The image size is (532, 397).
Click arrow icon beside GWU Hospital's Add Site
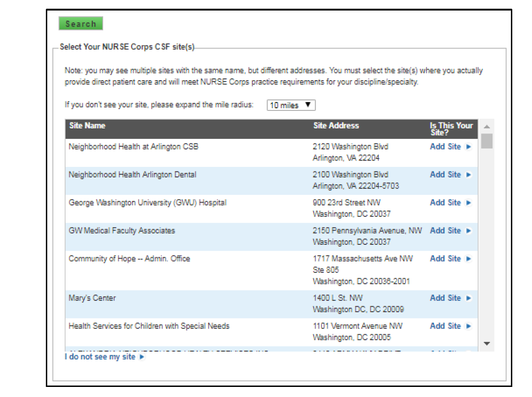tap(468, 203)
